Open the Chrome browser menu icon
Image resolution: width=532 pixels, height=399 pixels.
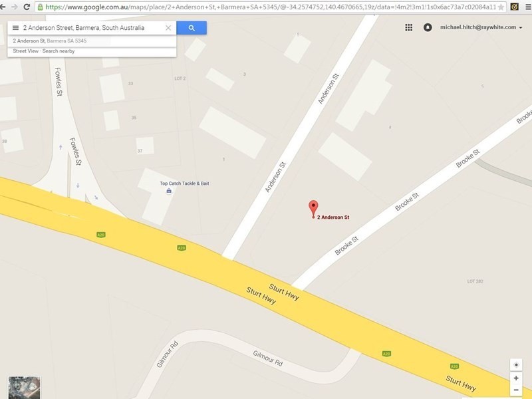click(x=528, y=7)
